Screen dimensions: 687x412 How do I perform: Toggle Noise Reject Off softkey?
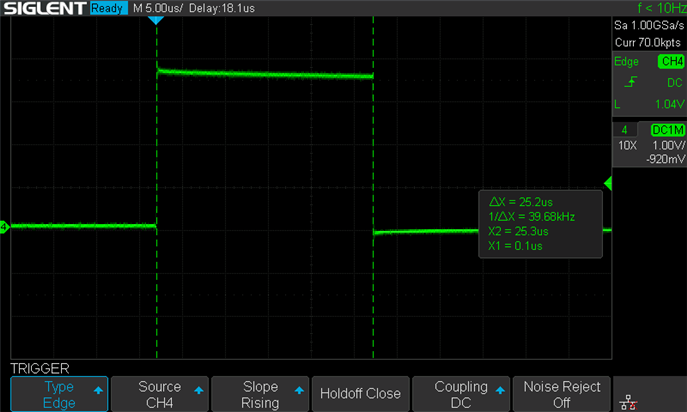[x=560, y=393]
